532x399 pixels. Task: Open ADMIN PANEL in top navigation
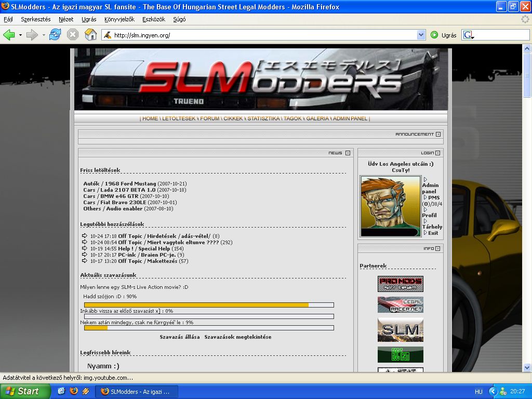click(350, 118)
